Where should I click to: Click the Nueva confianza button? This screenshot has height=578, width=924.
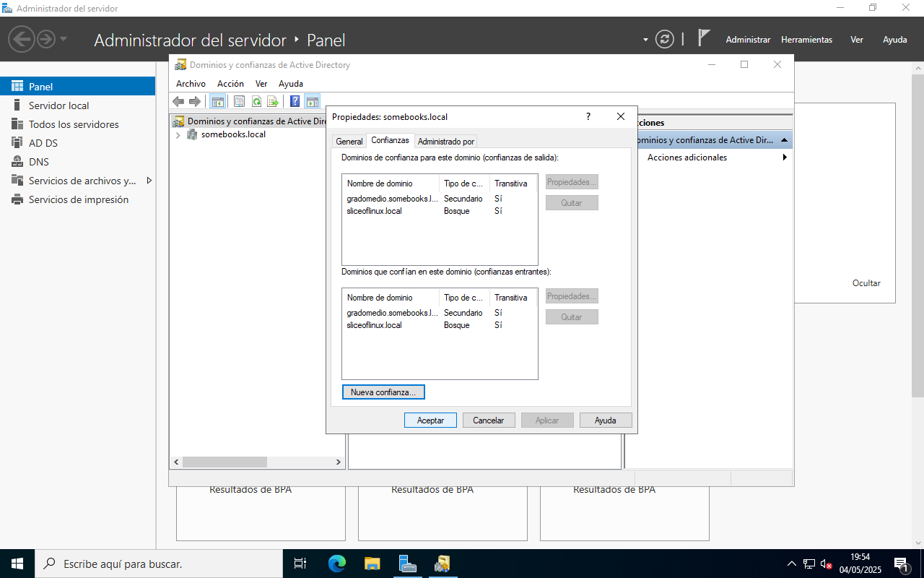[383, 392]
